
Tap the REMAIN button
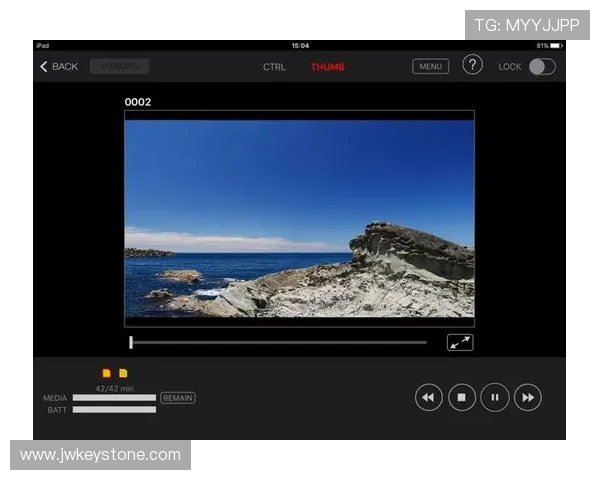tap(178, 398)
